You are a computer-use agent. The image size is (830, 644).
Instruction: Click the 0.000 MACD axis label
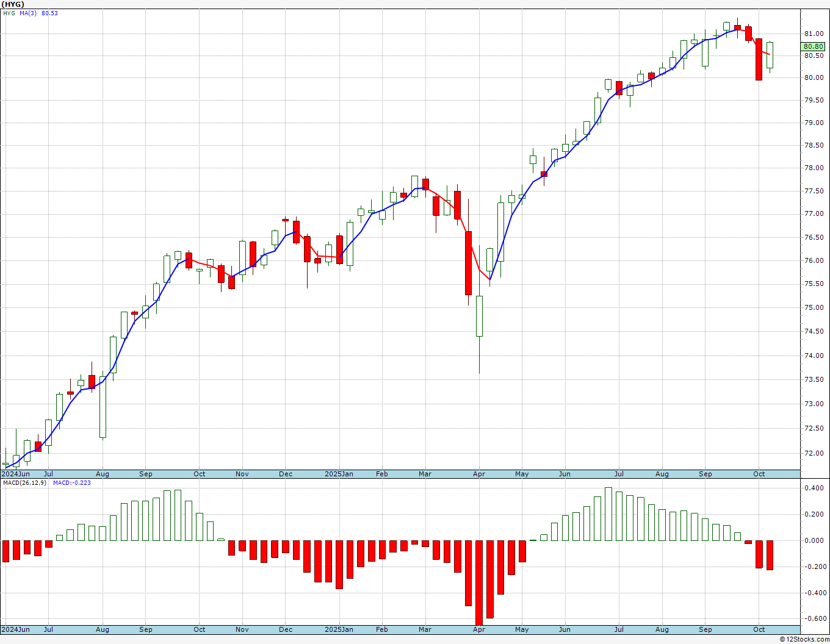point(813,540)
